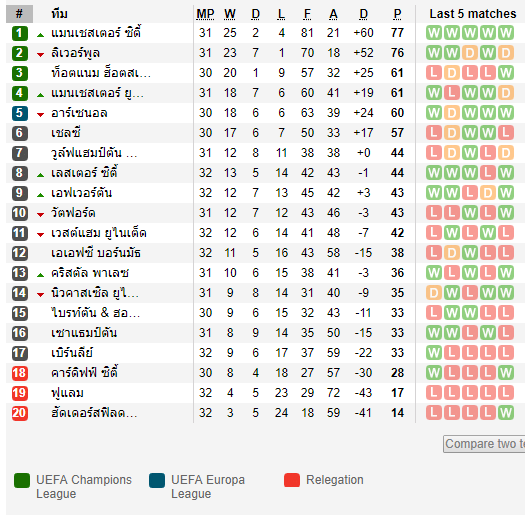Click first W result icon for แมนเชสเตอร์ ซิตี้
Viewport: 525px width, 515px height.
(434, 33)
